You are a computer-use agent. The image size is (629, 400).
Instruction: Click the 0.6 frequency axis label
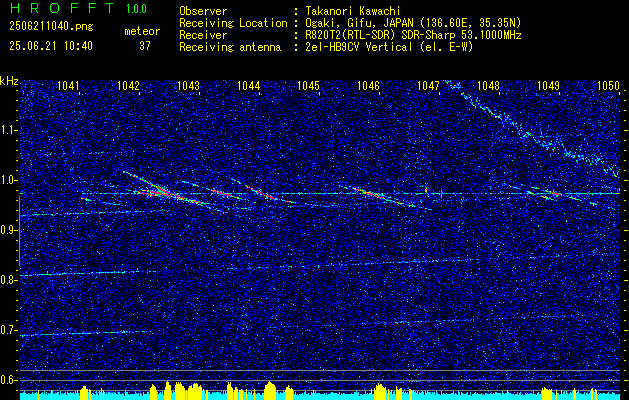pyautogui.click(x=9, y=380)
